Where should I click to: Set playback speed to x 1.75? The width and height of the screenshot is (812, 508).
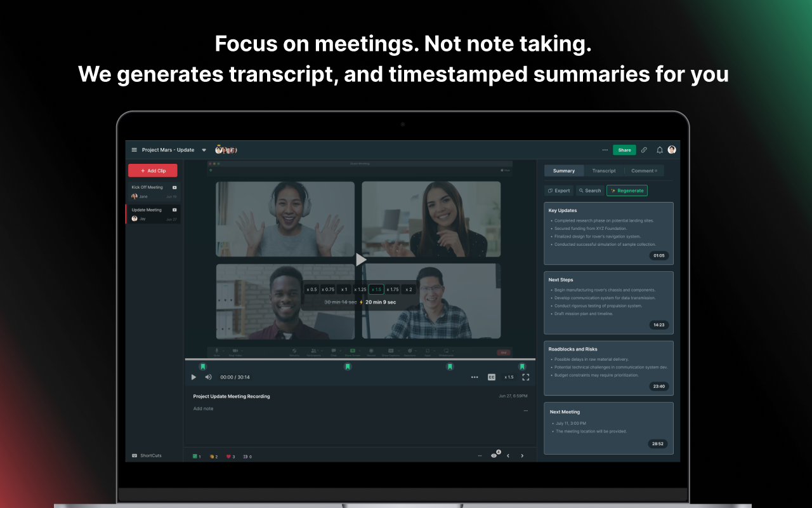tap(393, 290)
